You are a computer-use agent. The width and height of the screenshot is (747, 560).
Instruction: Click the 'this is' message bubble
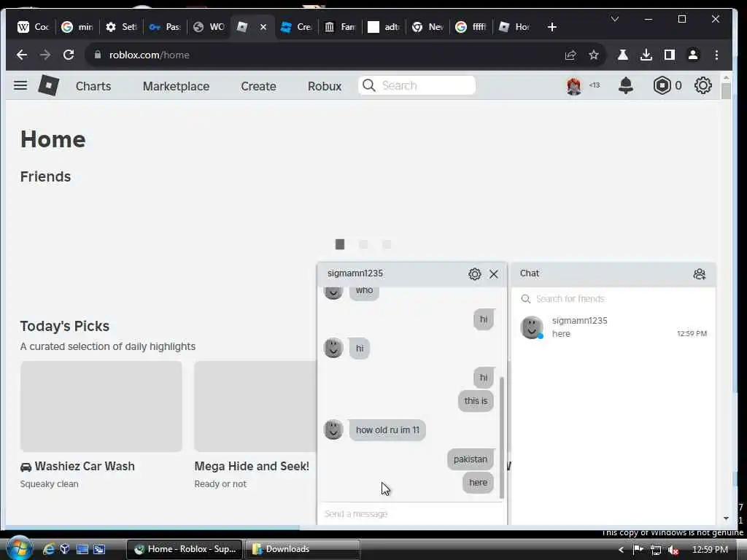[476, 401]
